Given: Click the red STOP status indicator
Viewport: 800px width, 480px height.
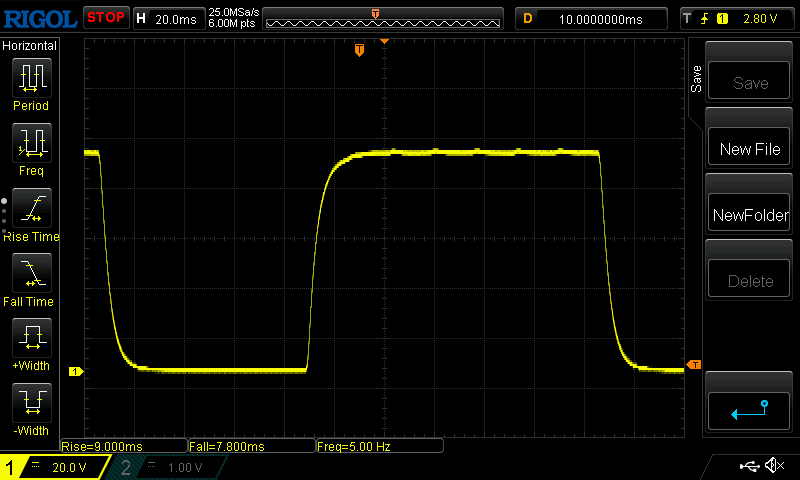Looking at the screenshot, I should tap(106, 18).
